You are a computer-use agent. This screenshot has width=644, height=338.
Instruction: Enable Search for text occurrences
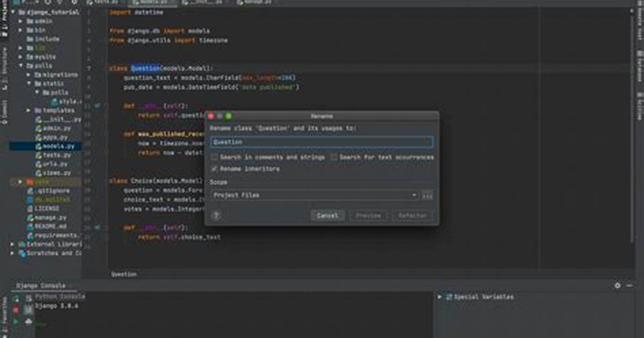pos(334,157)
